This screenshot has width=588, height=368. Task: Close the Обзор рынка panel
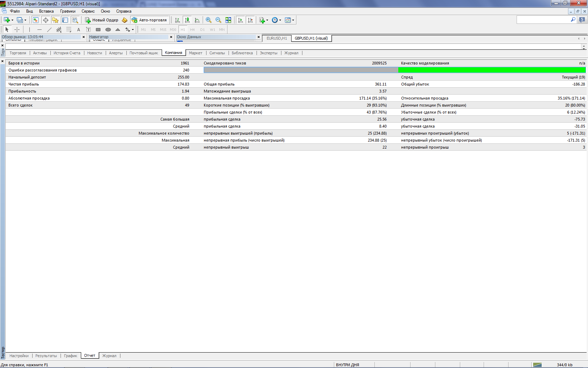[84, 37]
